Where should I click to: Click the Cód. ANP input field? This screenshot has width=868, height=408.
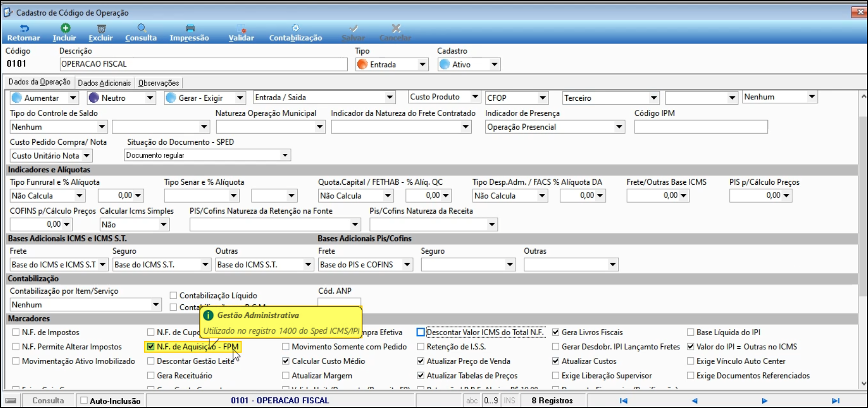[339, 302]
